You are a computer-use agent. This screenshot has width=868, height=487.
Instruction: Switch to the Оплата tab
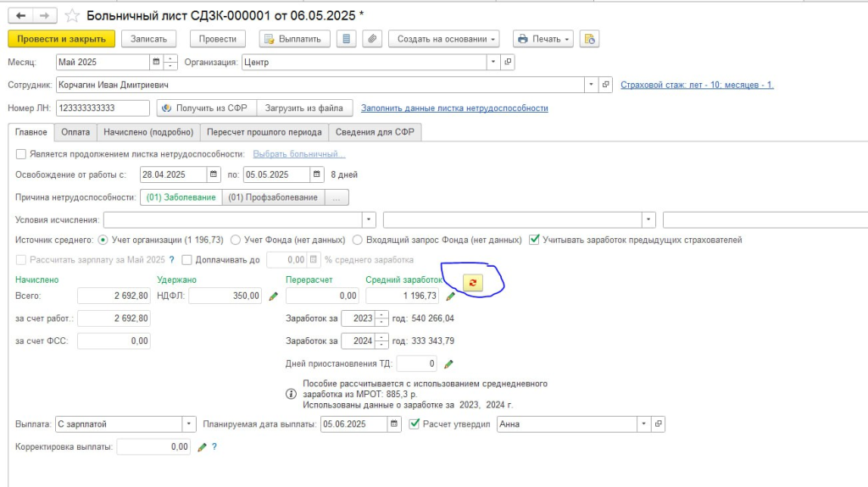(75, 132)
